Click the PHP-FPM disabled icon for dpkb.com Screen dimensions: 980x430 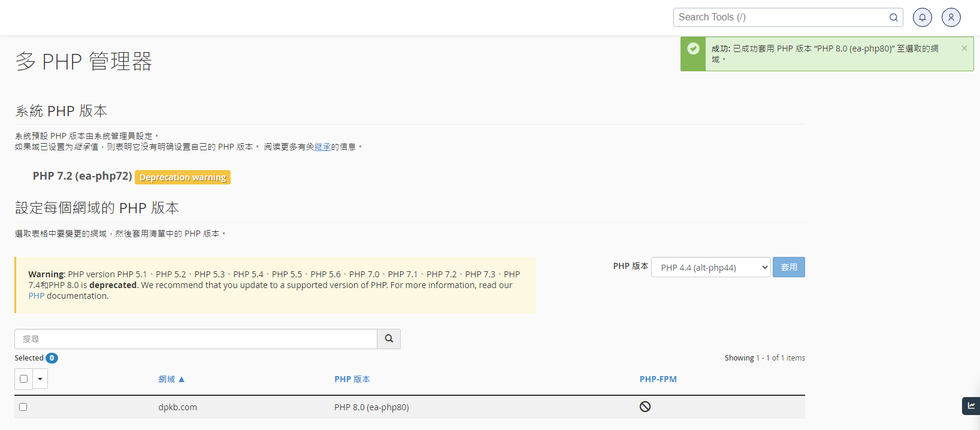pos(645,407)
